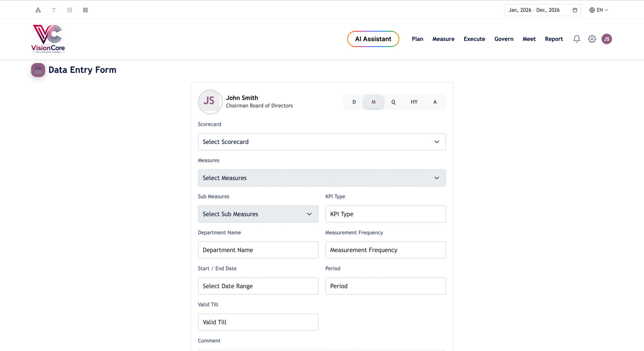
Task: Select the M monthly frequency toggle
Action: 374,102
